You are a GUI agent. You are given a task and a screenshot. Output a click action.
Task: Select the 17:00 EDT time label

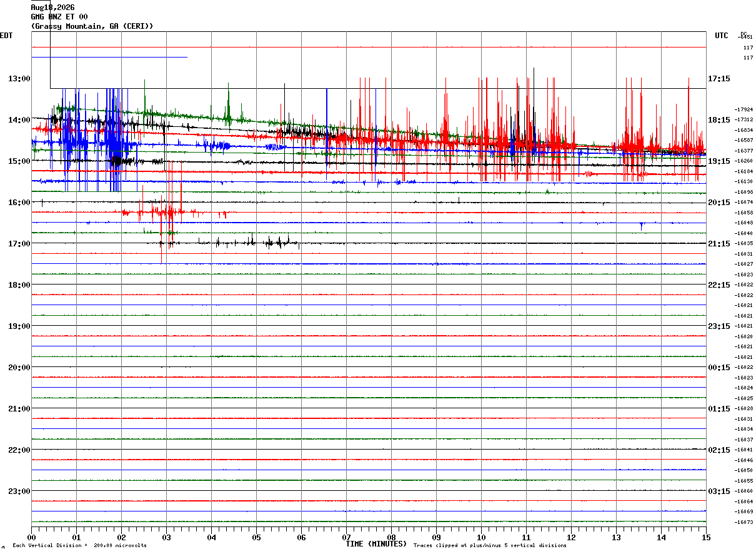(19, 244)
